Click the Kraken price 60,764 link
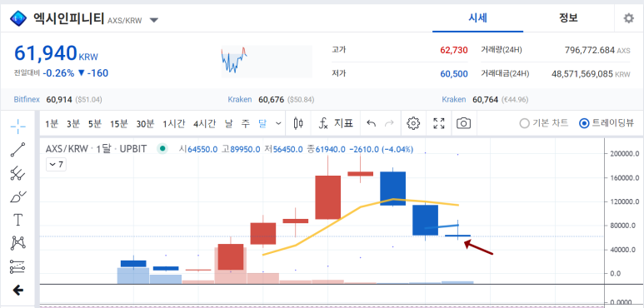This screenshot has height=308, width=644. click(486, 99)
